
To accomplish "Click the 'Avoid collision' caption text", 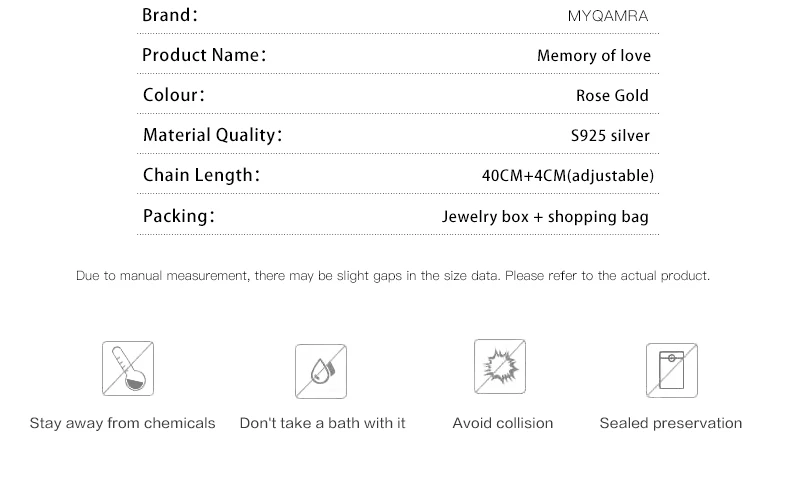I will coord(503,423).
